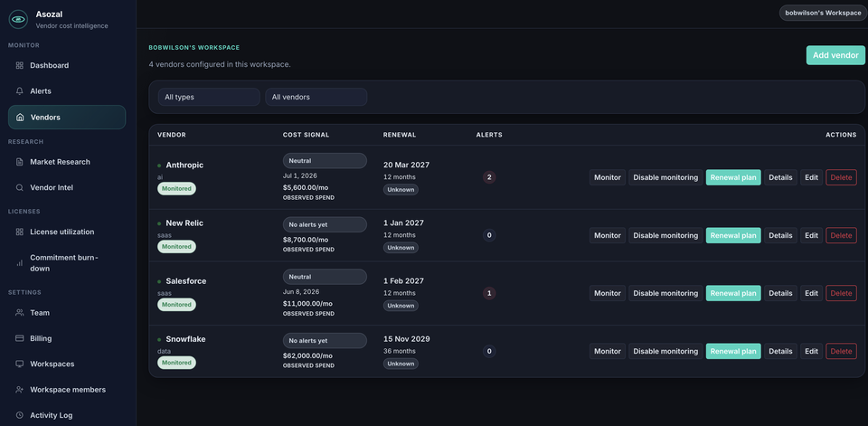Click Monitor for Snowflake
The image size is (868, 426).
(608, 351)
